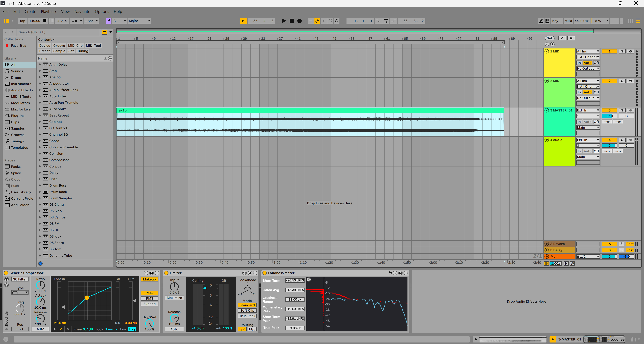Adjust the Compressor Ratio knob
The image size is (644, 344).
[40, 285]
